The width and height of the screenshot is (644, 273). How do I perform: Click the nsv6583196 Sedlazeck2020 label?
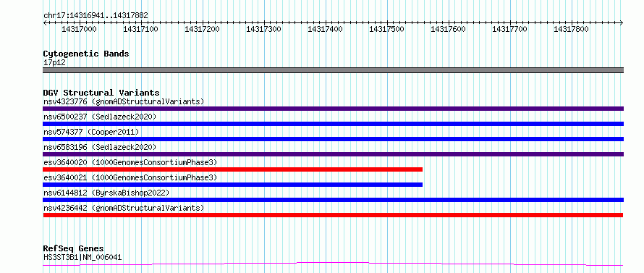(100, 147)
